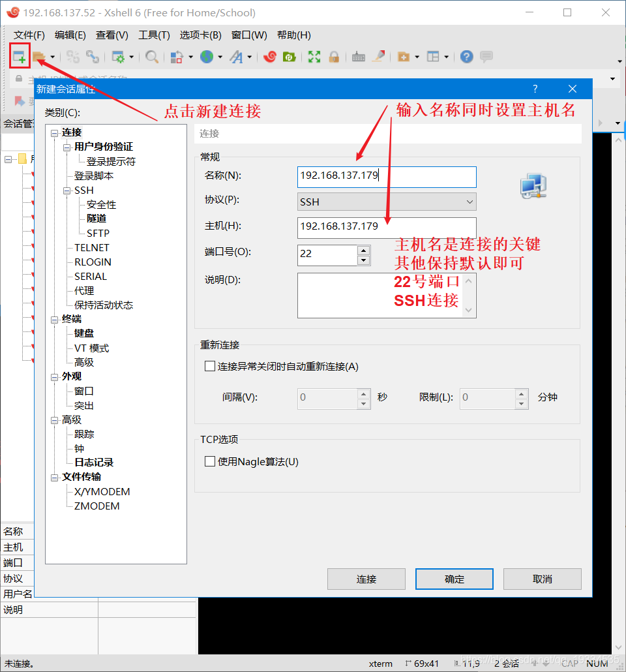Image resolution: width=626 pixels, height=672 pixels.
Task: Open the 协议(P) SSH dropdown
Action: (387, 202)
